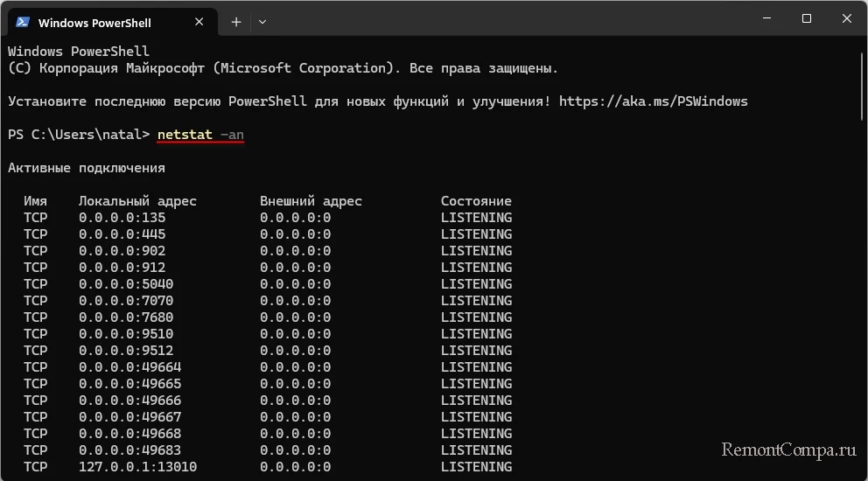Viewport: 868px width, 481px height.
Task: Click the Windows PowerShell banner line
Action: click(79, 52)
